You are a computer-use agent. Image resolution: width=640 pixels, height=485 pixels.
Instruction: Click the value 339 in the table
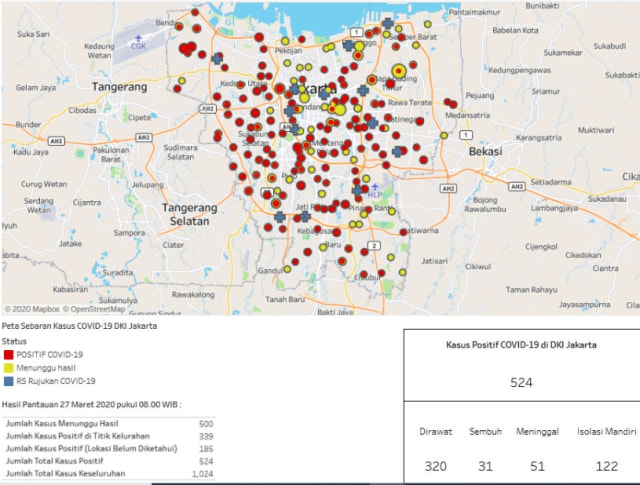[206, 436]
